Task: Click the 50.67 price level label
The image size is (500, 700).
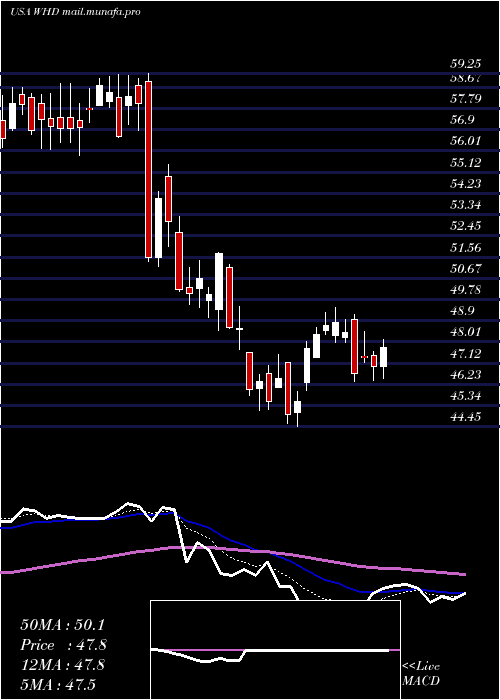Action: click(466, 269)
